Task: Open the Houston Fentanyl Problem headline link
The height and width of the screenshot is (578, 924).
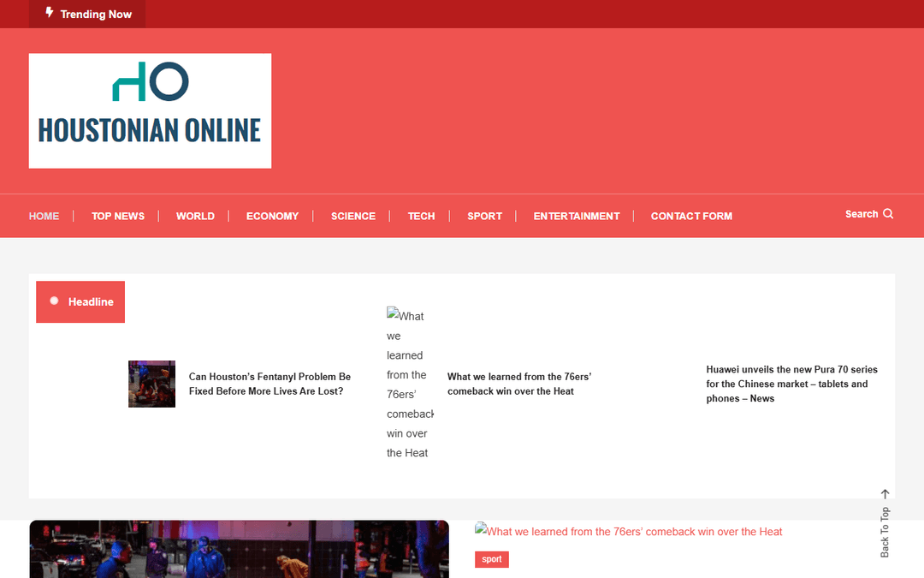Action: tap(269, 384)
